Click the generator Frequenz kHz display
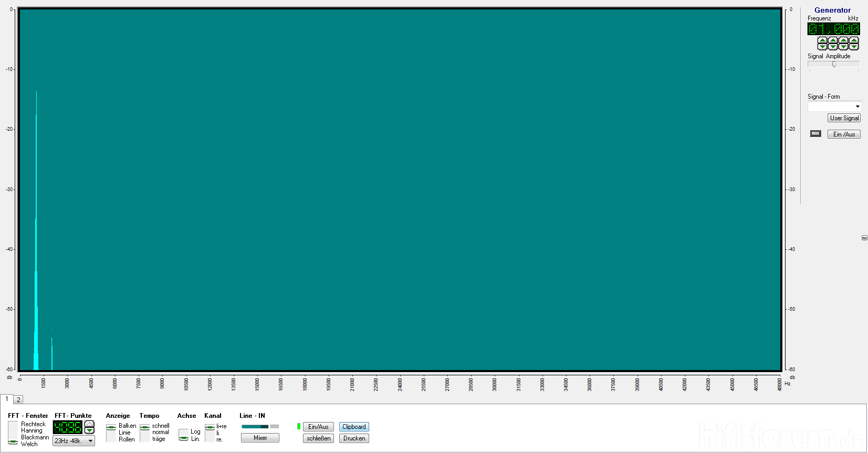Screen dimensions: 868x453 (833, 29)
